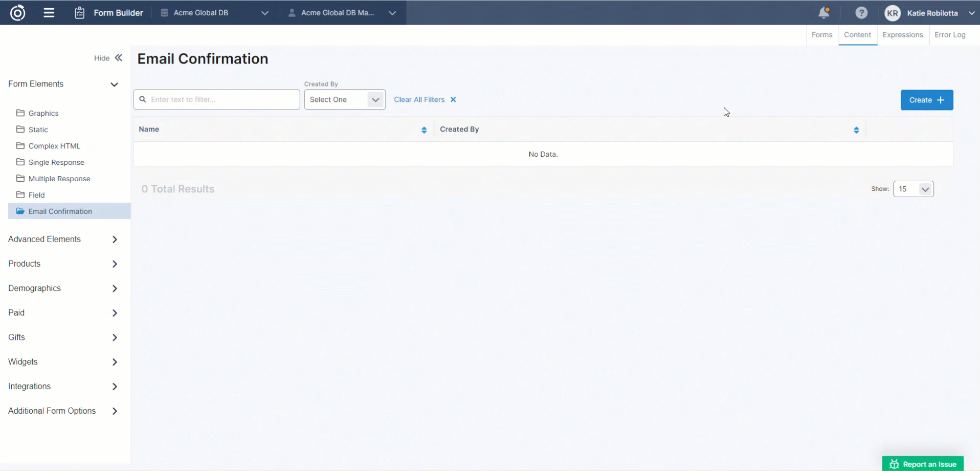Click the notification bell icon
The height and width of the screenshot is (471, 980).
pos(823,13)
